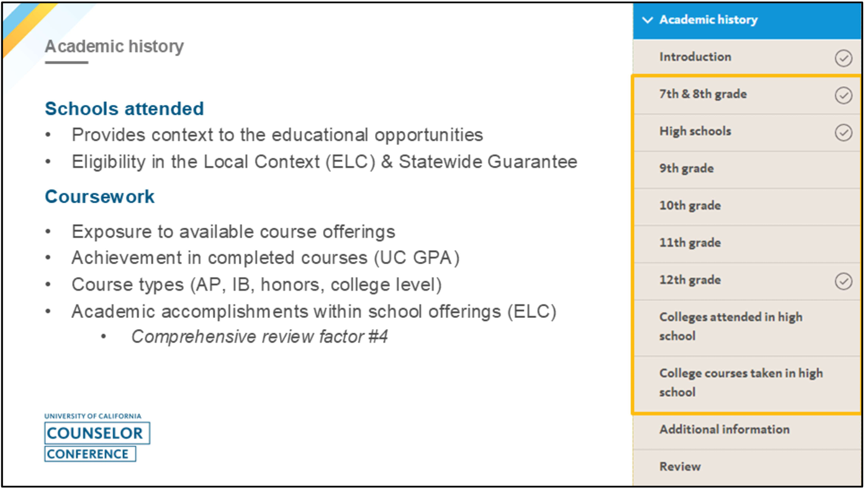868x490 pixels.
Task: Open the Introduction section
Action: (695, 57)
